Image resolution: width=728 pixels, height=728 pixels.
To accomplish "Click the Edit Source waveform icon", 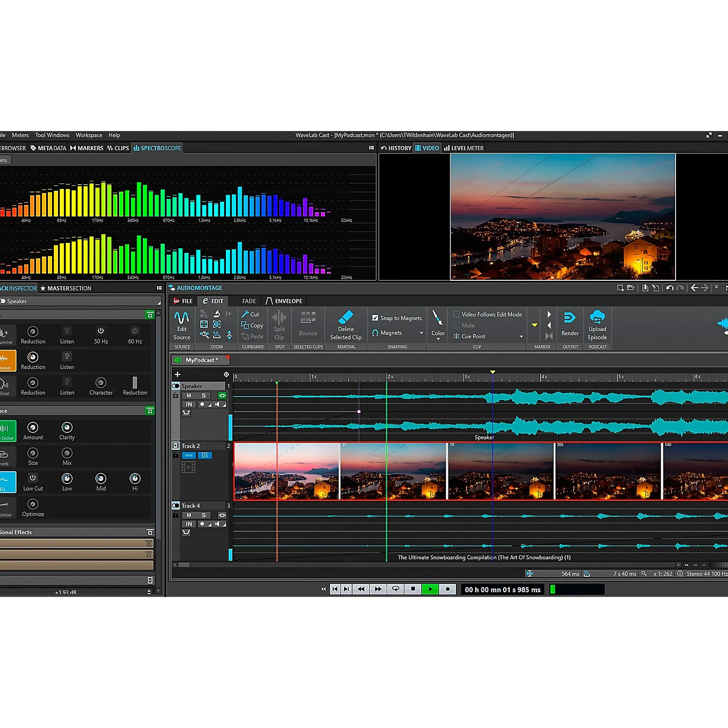I will click(x=182, y=318).
